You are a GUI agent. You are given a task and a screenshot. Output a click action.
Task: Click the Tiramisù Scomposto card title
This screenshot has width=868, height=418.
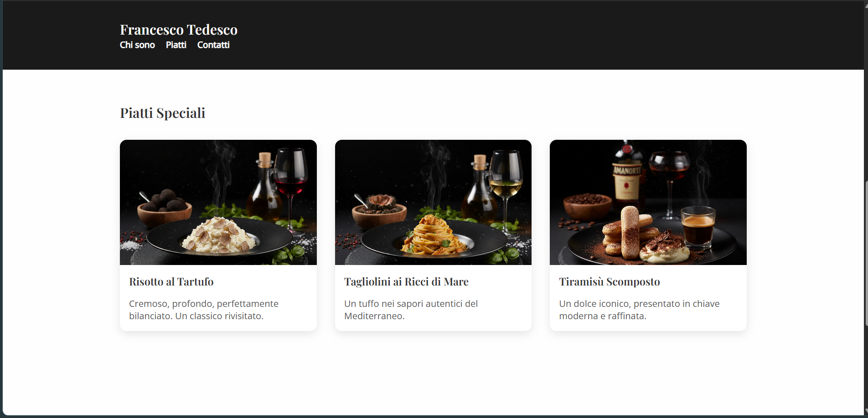pos(610,282)
